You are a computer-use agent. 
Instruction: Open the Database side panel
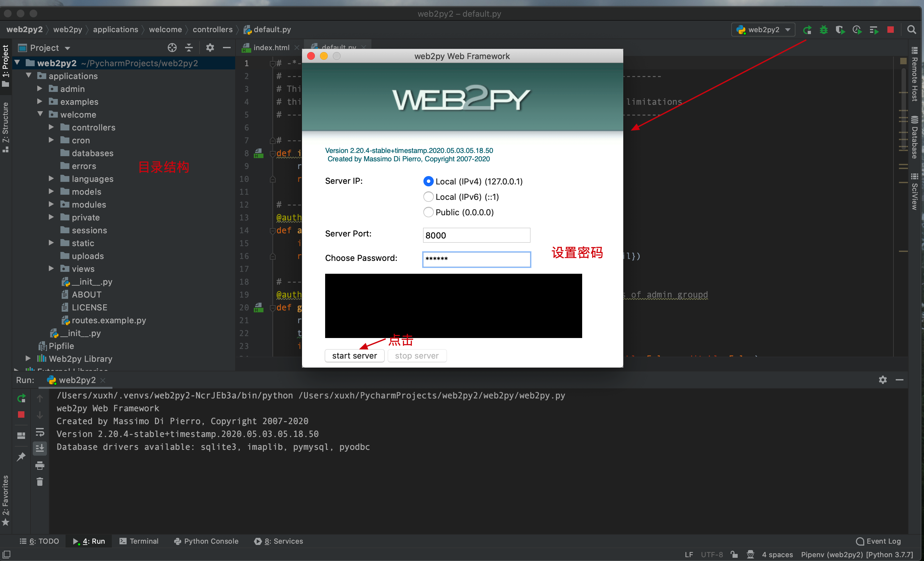[914, 138]
